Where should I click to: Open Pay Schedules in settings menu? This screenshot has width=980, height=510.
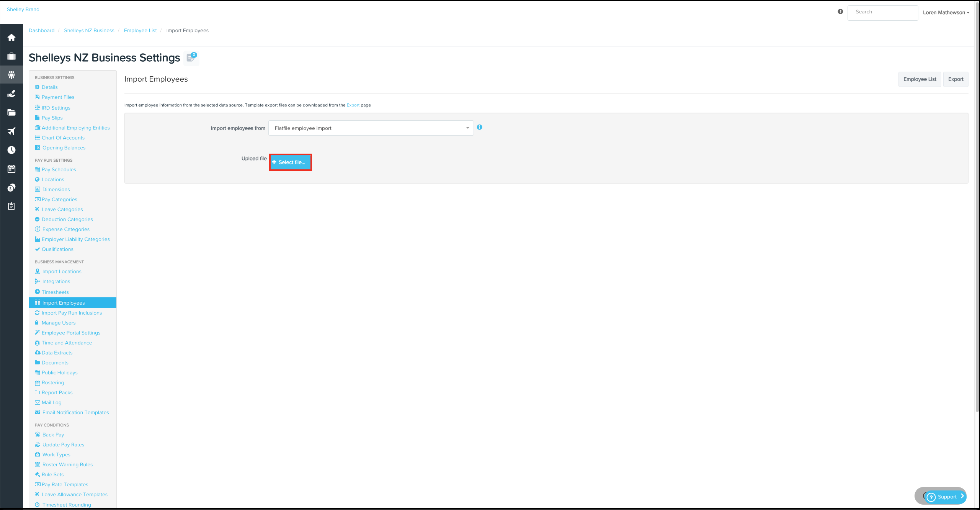[59, 169]
